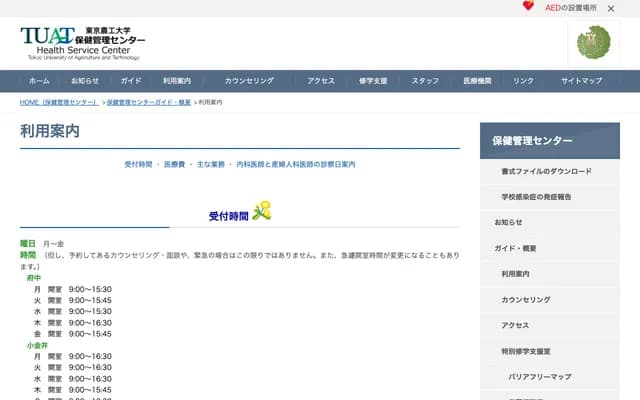Click 小金井 row 月 開室 9:00~16:30

point(73,356)
